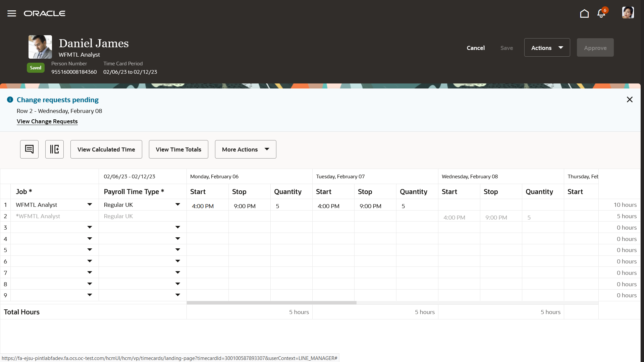The width and height of the screenshot is (644, 362).
Task: Expand Payroll Time Type dropdown in row 1
Action: tap(178, 204)
